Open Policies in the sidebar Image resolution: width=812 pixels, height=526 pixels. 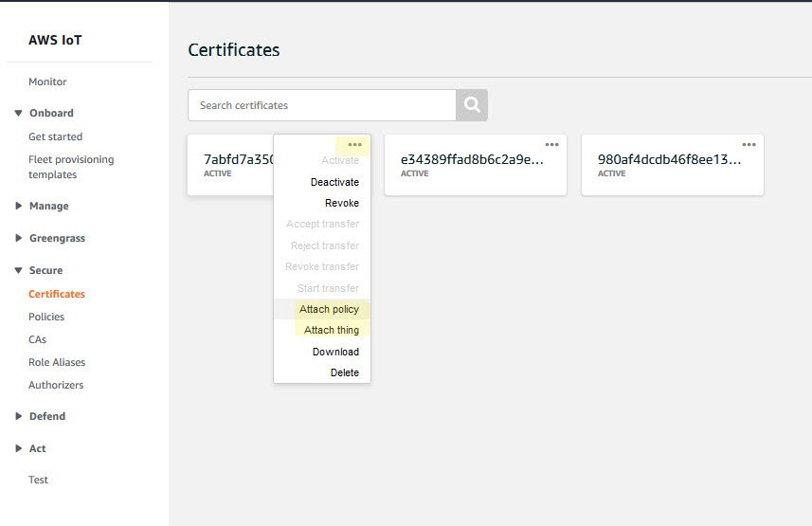click(46, 317)
